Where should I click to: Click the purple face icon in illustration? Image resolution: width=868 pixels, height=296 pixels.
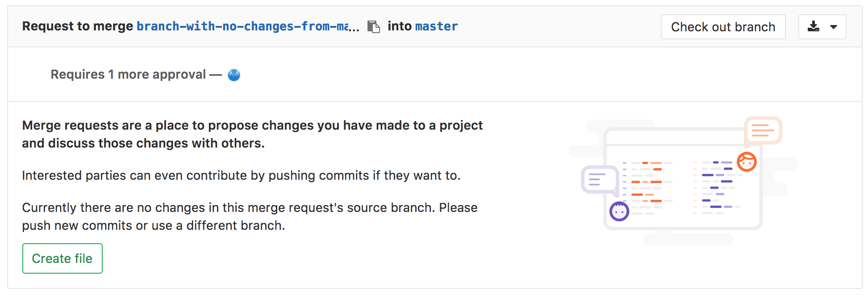pyautogui.click(x=619, y=211)
